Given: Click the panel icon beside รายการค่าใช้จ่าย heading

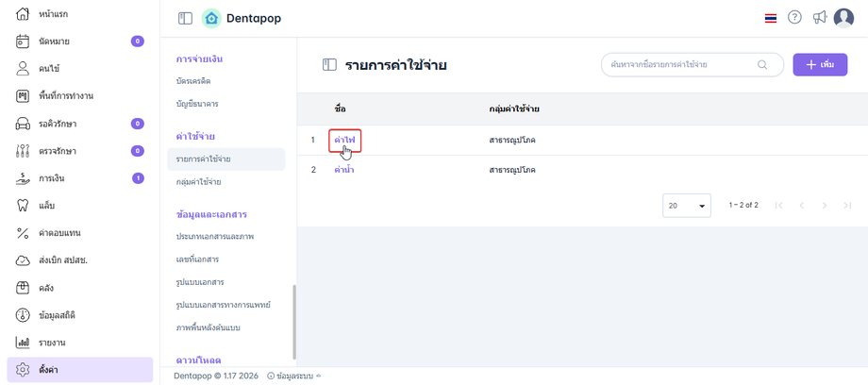Looking at the screenshot, I should pos(329,65).
